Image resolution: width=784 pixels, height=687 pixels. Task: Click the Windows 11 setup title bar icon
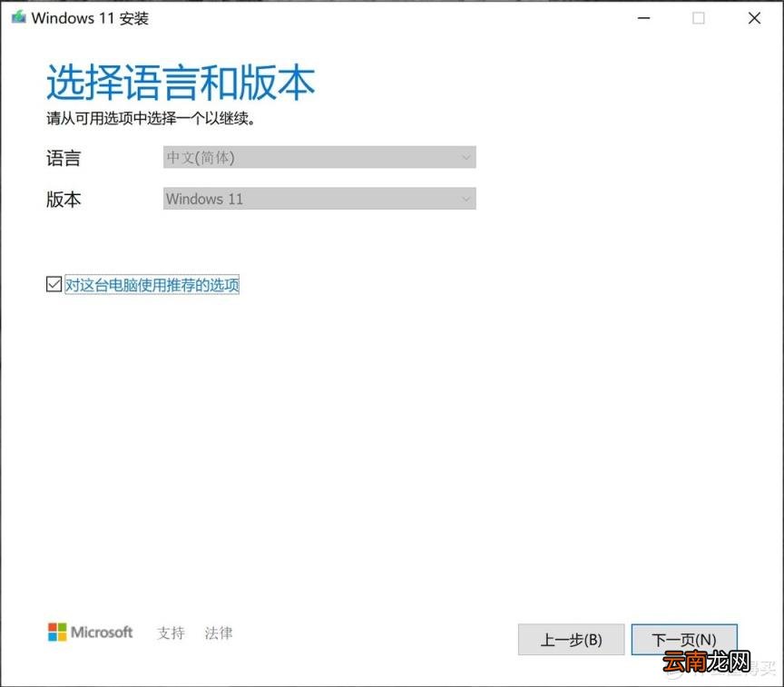point(19,17)
